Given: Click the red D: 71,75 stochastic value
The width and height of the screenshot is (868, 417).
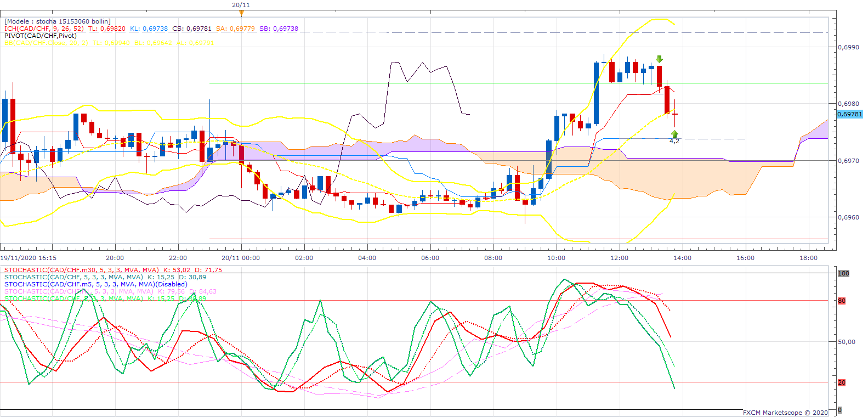Looking at the screenshot, I should [x=208, y=270].
